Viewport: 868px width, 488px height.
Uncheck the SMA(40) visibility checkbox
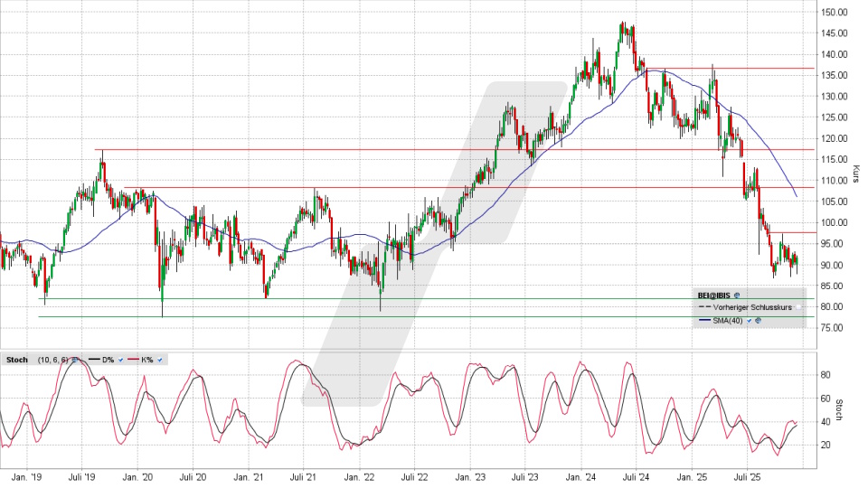[750, 320]
